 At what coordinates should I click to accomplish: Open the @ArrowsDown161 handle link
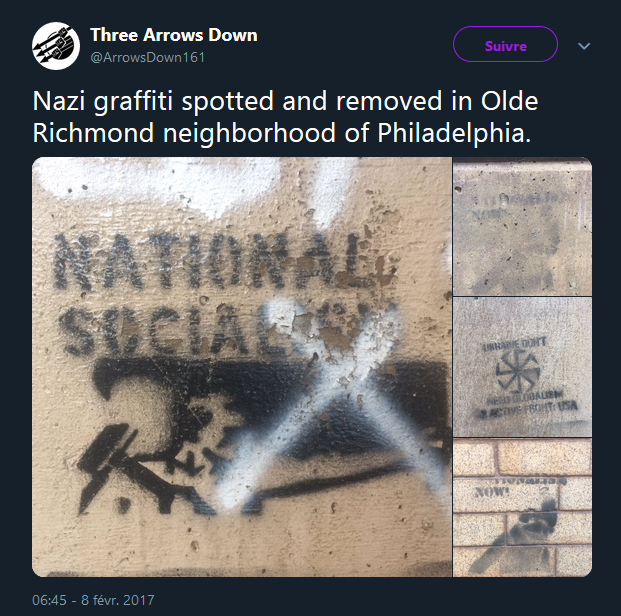[147, 57]
